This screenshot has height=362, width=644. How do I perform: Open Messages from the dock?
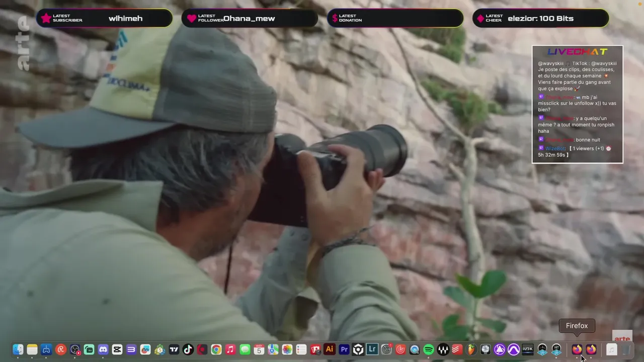[245, 349]
